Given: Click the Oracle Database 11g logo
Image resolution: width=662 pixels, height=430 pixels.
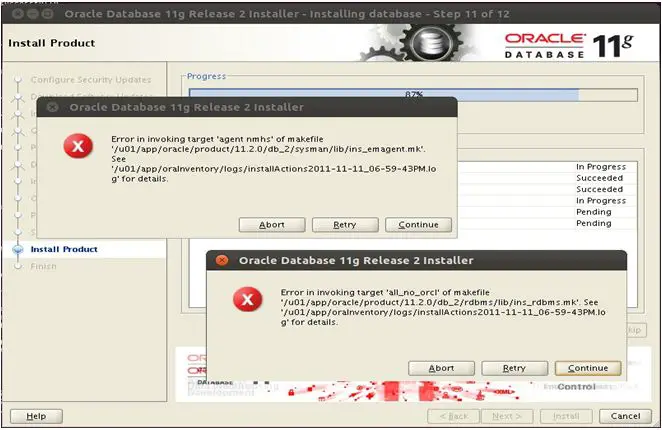Looking at the screenshot, I should coord(569,45).
